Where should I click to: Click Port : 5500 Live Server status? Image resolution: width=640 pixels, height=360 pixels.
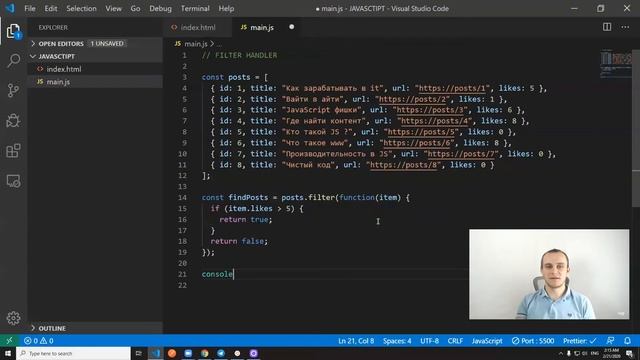533,340
